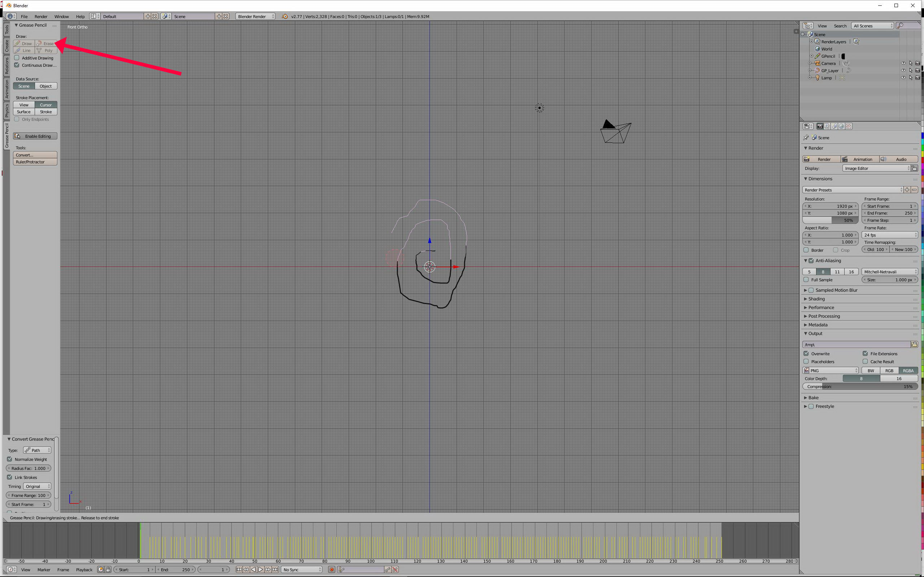Open the Blender Render engine dropdown
The height and width of the screenshot is (577, 924).
point(255,17)
